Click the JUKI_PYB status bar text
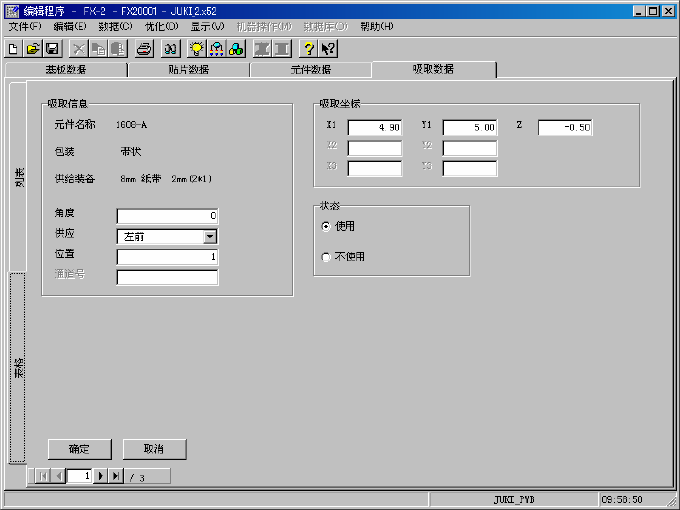The height and width of the screenshot is (510, 680). [x=514, y=500]
